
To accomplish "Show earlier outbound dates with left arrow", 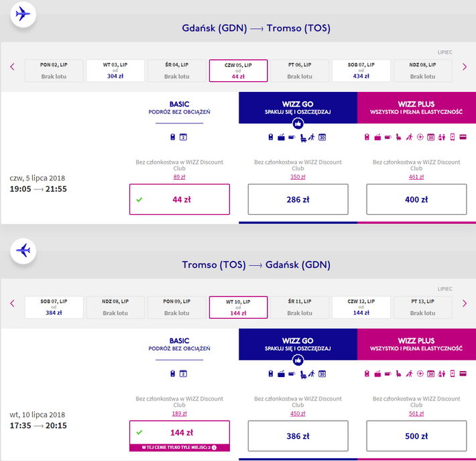I will coord(12,66).
